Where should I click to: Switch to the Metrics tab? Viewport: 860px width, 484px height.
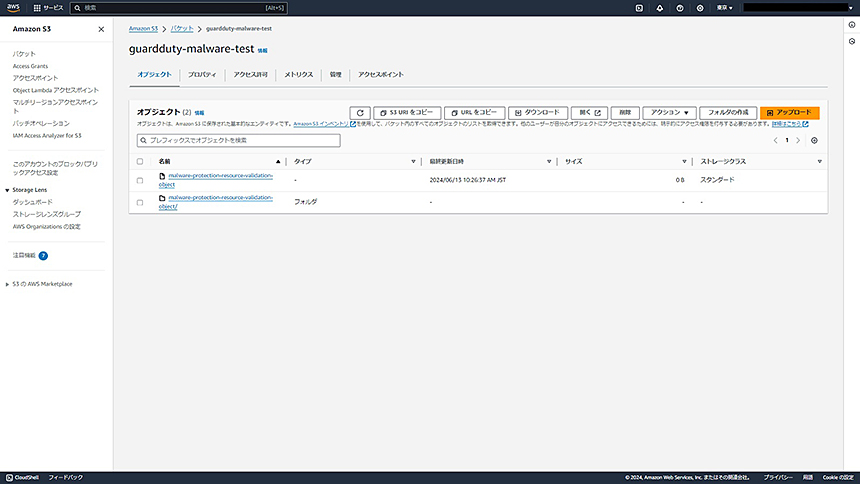[x=298, y=75]
